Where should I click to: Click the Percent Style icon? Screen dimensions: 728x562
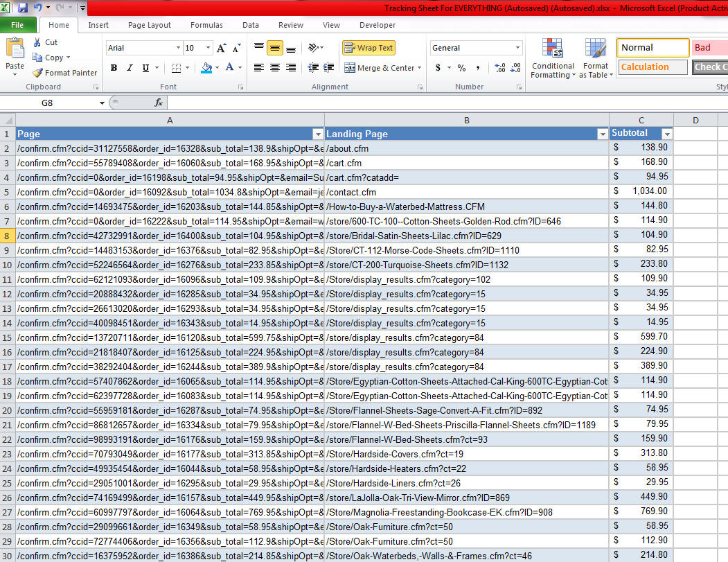[461, 68]
